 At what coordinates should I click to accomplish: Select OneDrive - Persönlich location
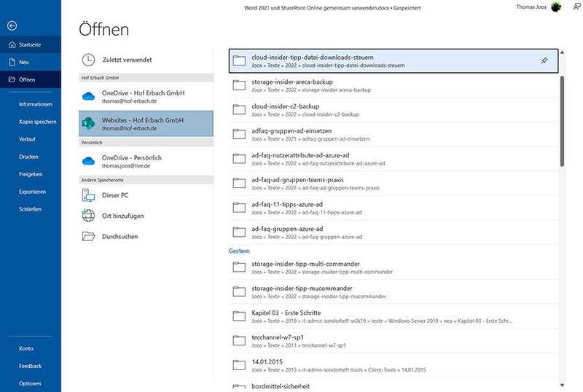pos(146,162)
